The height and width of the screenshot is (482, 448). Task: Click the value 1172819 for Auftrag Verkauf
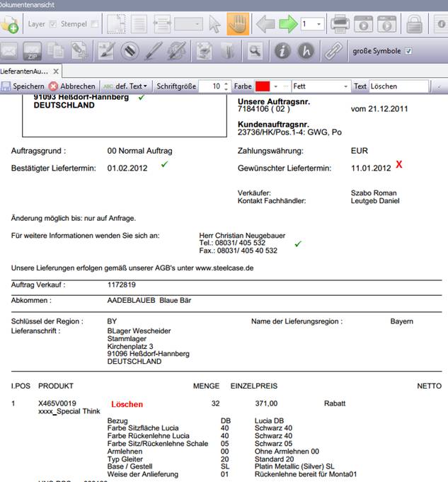pyautogui.click(x=122, y=285)
